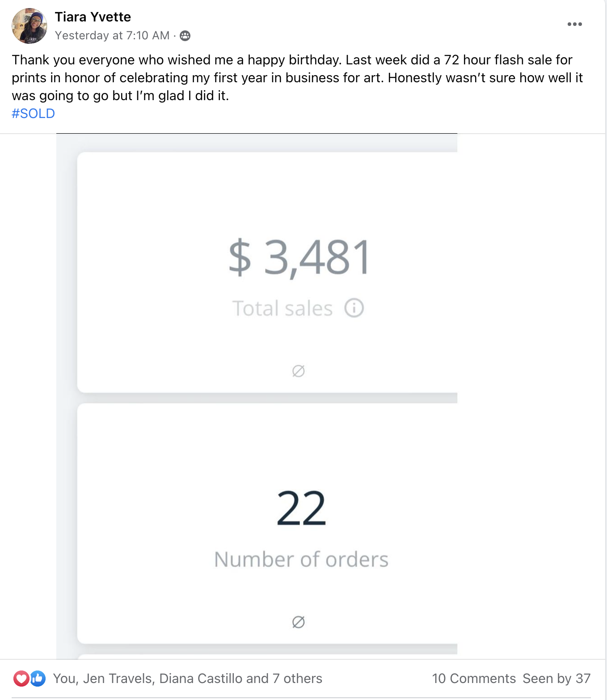
Task: Open Tiara Yvette's profile picture
Action: coord(30,26)
